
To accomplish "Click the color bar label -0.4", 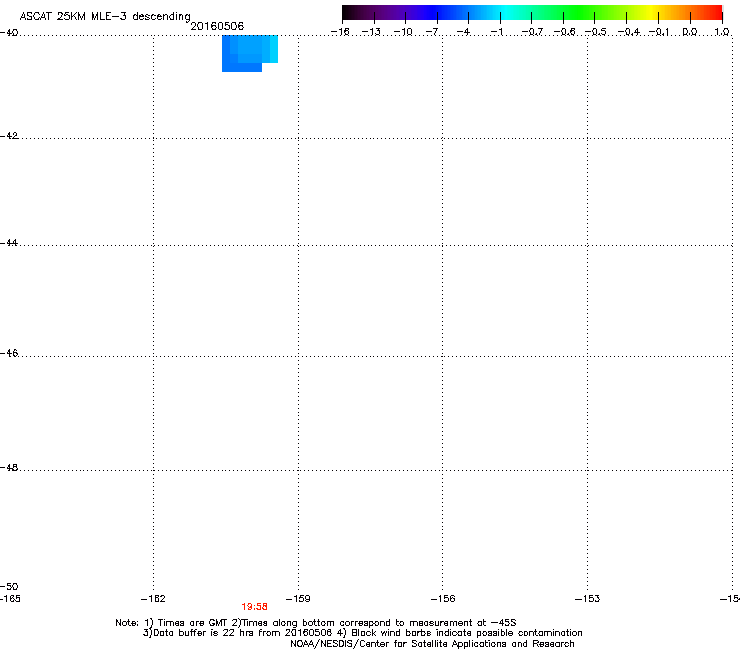I will pyautogui.click(x=628, y=32).
